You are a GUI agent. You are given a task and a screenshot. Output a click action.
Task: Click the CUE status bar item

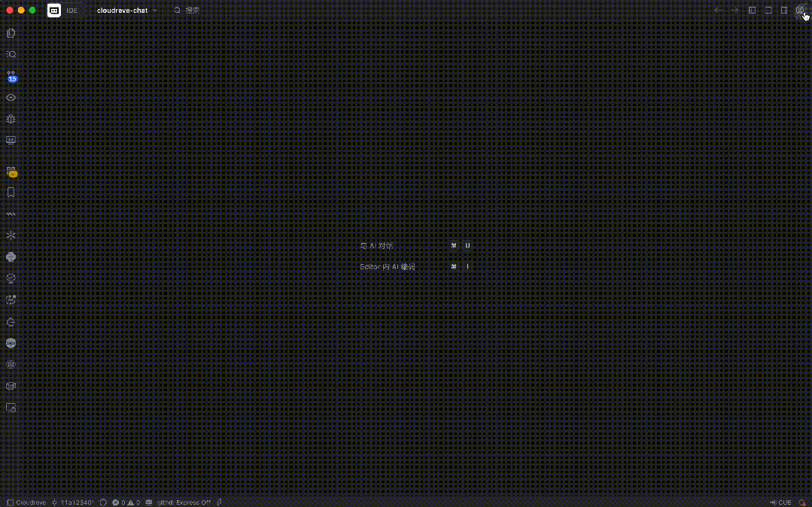(x=781, y=502)
